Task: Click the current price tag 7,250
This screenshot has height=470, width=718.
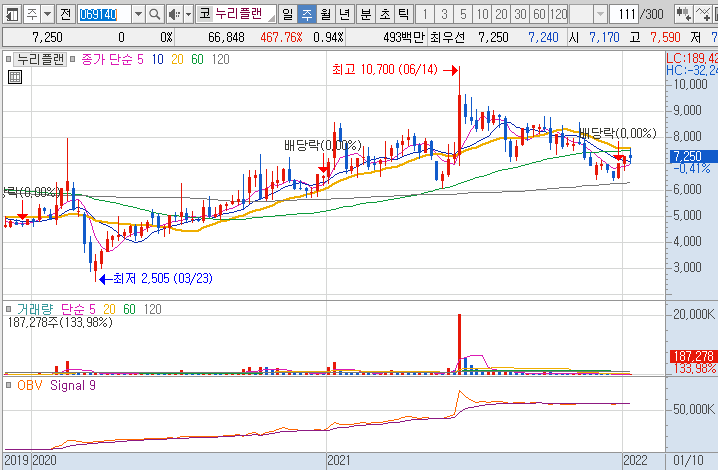Action: pos(692,156)
